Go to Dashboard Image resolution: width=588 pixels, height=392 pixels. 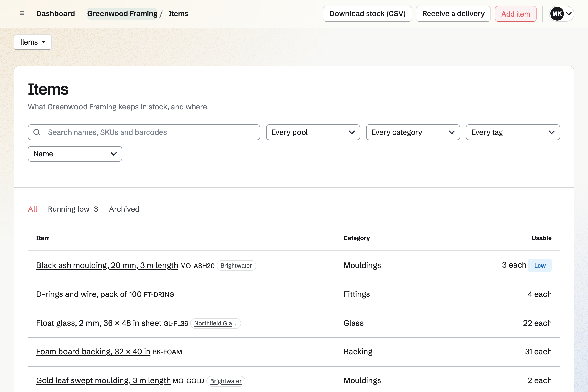click(56, 13)
